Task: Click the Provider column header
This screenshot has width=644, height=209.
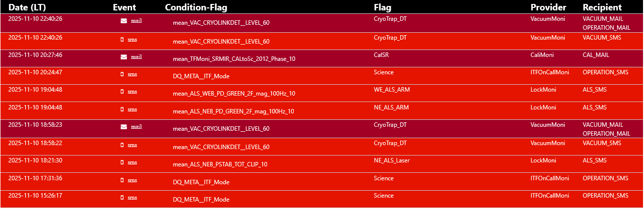Action: [x=549, y=7]
